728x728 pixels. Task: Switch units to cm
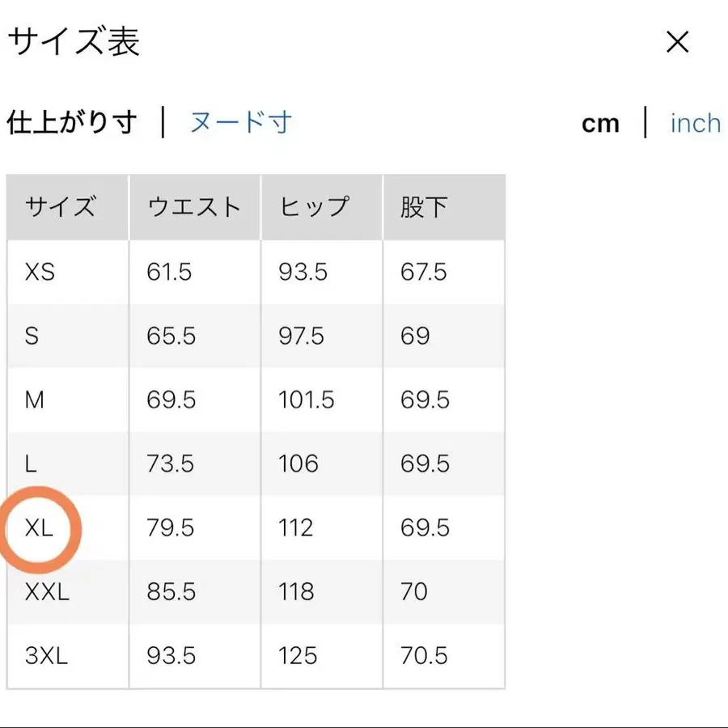[x=601, y=122]
